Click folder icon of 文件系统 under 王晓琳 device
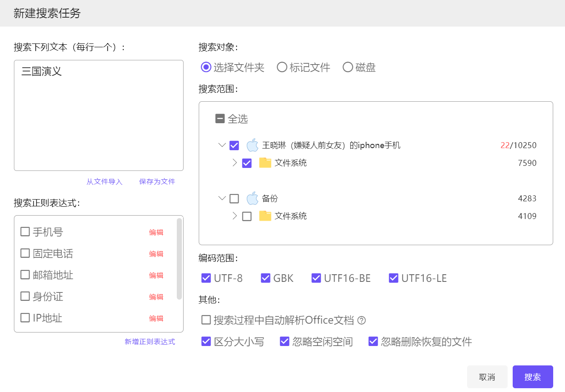Viewport: 565px width, 392px height. [265, 163]
